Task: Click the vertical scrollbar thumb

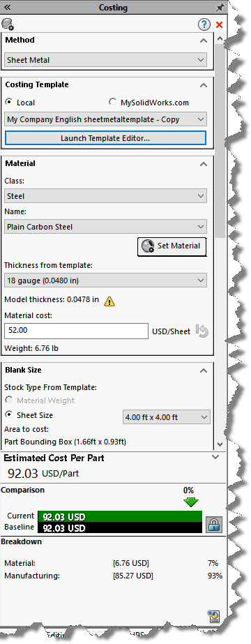Action: coord(220,142)
